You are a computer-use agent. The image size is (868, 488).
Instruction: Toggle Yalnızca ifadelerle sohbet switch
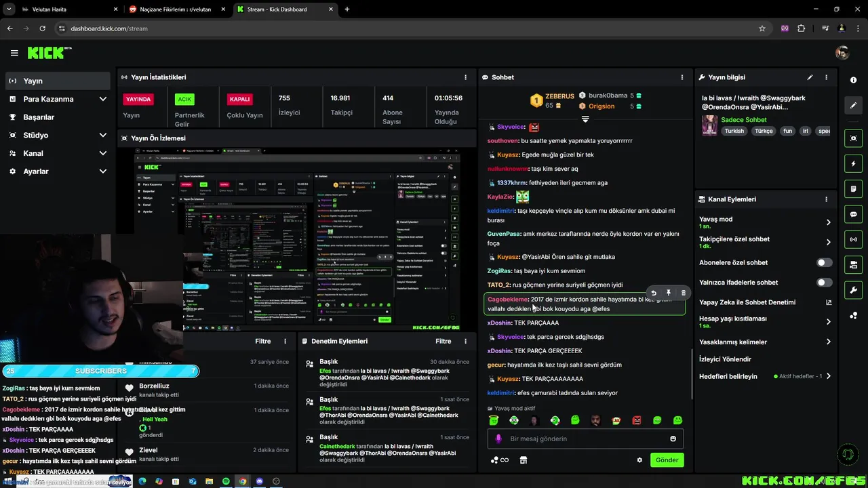824,282
